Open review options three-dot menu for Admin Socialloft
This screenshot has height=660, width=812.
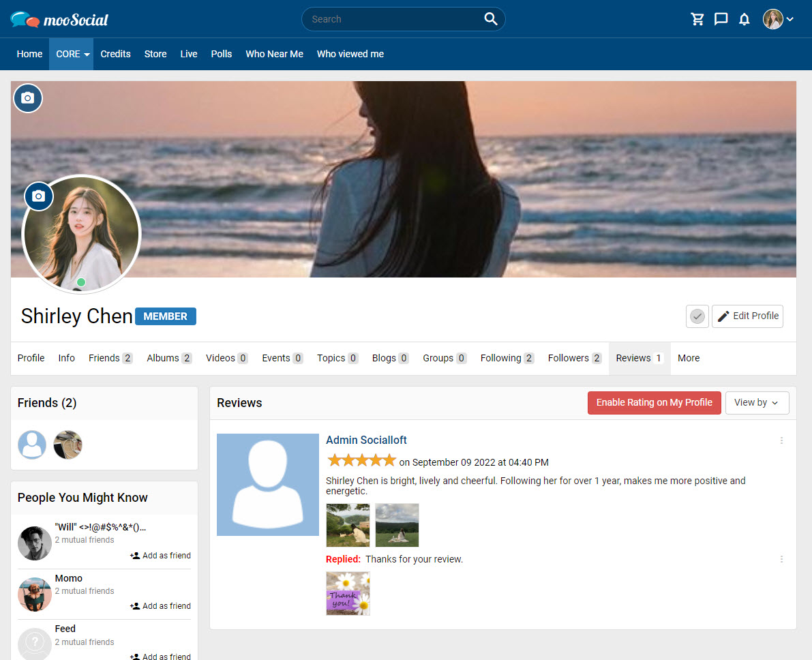(781, 440)
